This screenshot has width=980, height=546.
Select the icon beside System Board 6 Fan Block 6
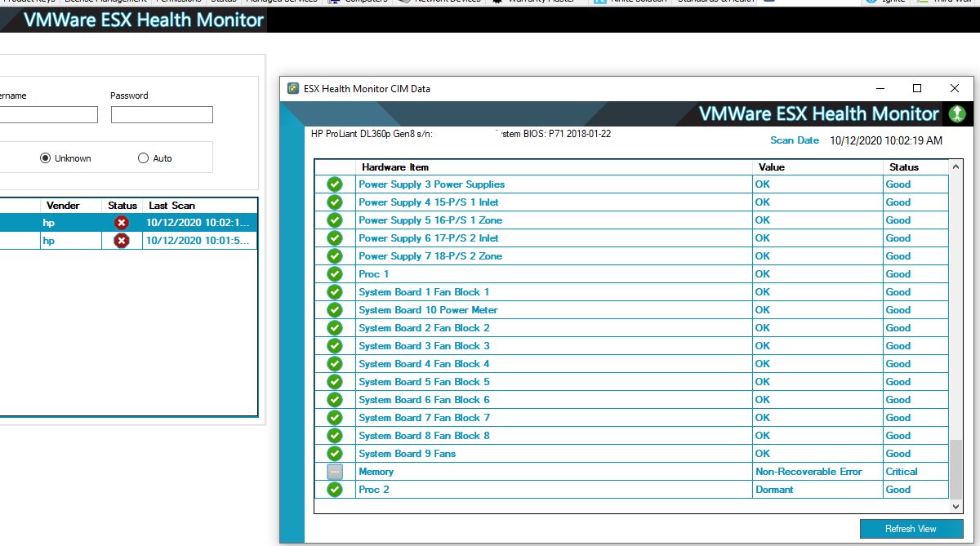click(x=335, y=400)
